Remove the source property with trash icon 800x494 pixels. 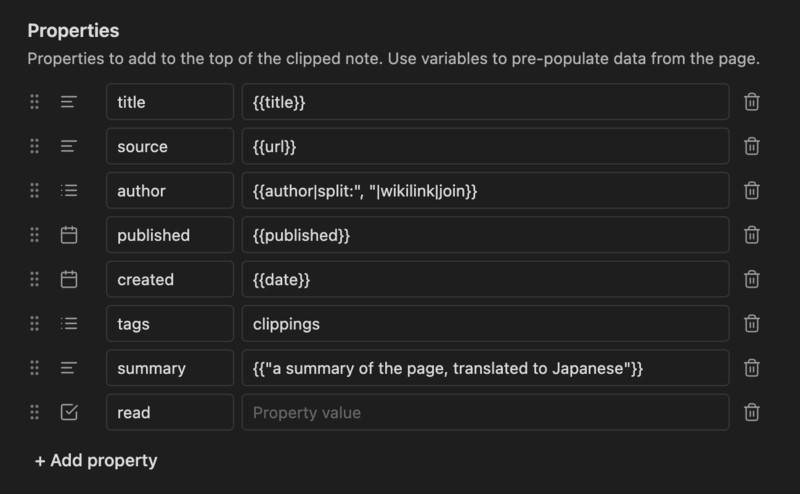point(752,146)
